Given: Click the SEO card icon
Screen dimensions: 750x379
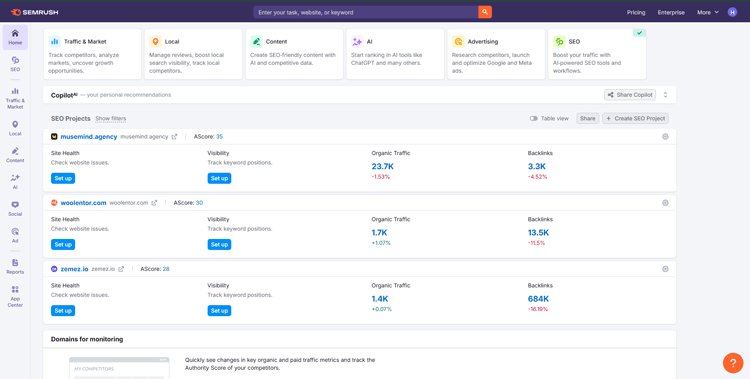Looking at the screenshot, I should 559,42.
